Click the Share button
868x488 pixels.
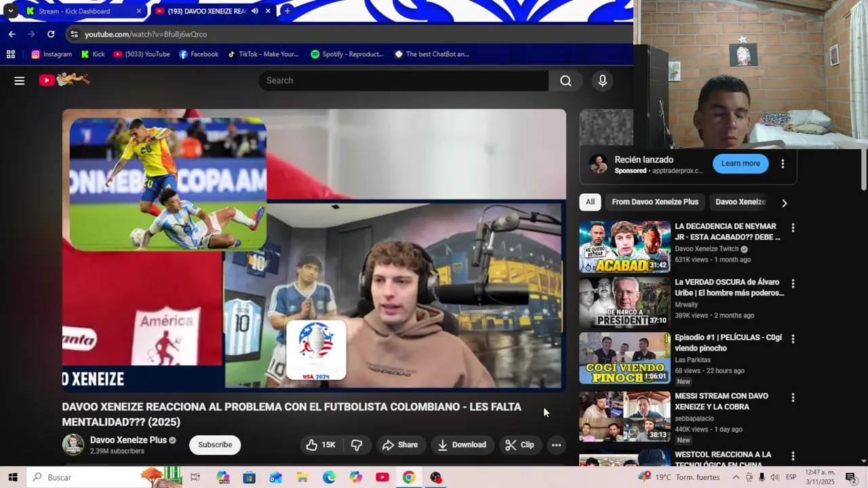(x=399, y=445)
